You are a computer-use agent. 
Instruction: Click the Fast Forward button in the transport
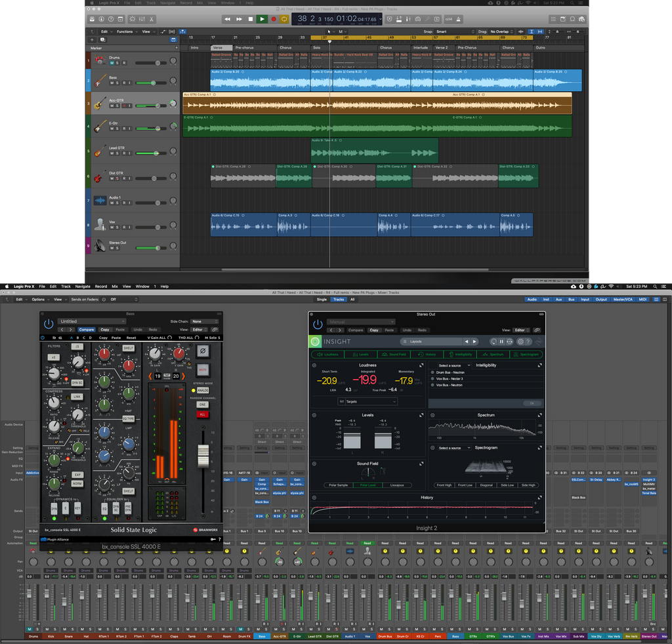pyautogui.click(x=239, y=19)
